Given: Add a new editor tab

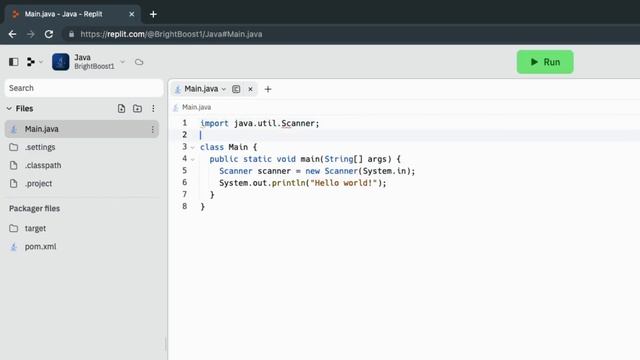Looking at the screenshot, I should click(268, 89).
